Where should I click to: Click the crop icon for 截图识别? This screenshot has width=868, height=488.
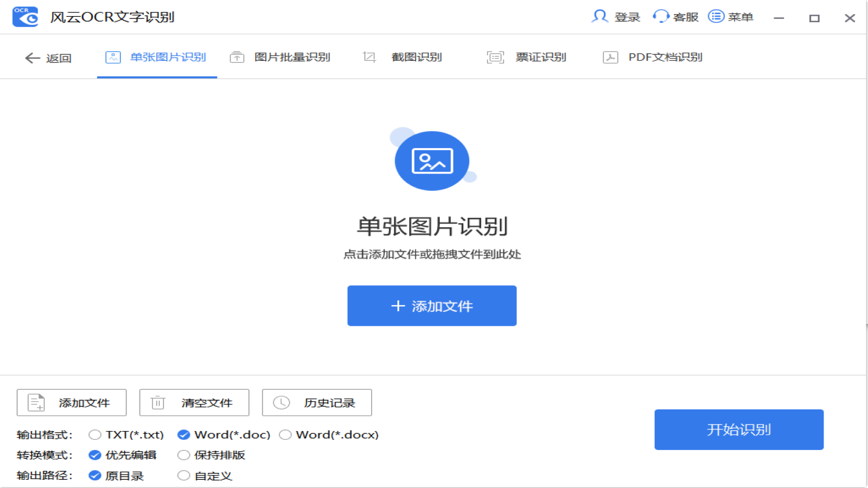tap(369, 56)
